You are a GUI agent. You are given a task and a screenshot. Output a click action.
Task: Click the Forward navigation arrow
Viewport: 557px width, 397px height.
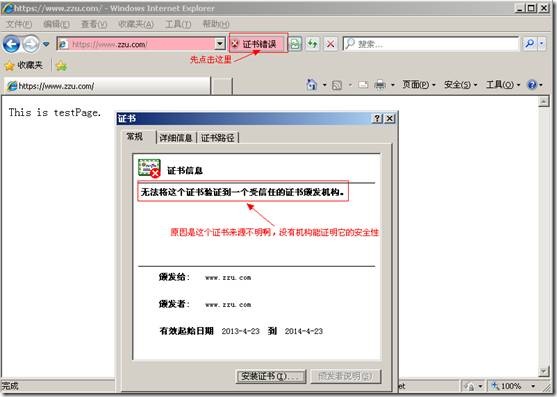click(31, 44)
